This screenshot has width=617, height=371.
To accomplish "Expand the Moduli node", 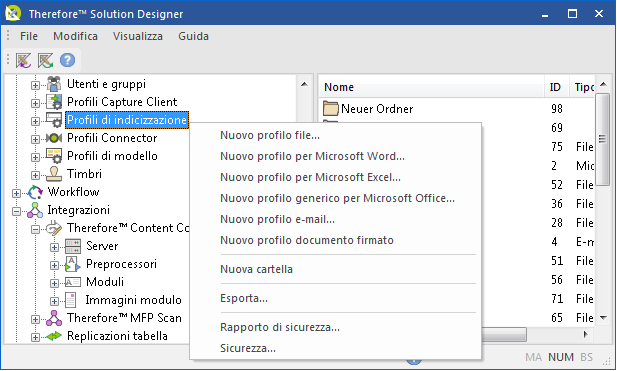I will click(x=54, y=283).
